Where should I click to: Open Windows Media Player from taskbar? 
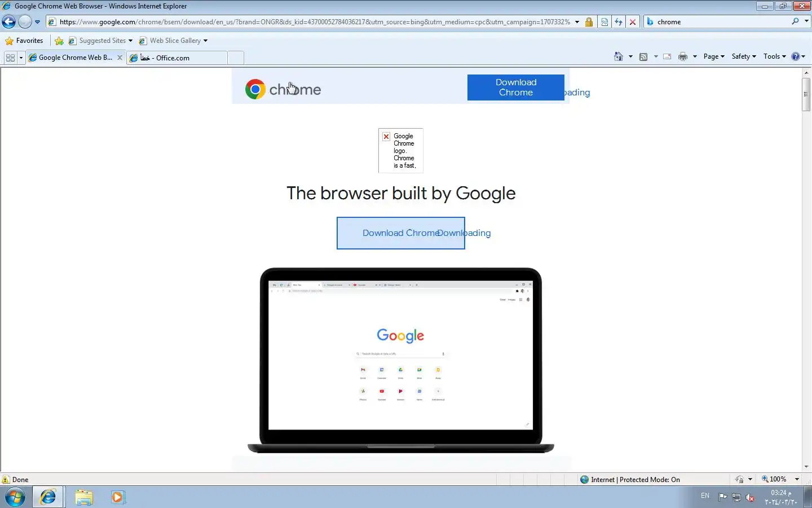[118, 497]
